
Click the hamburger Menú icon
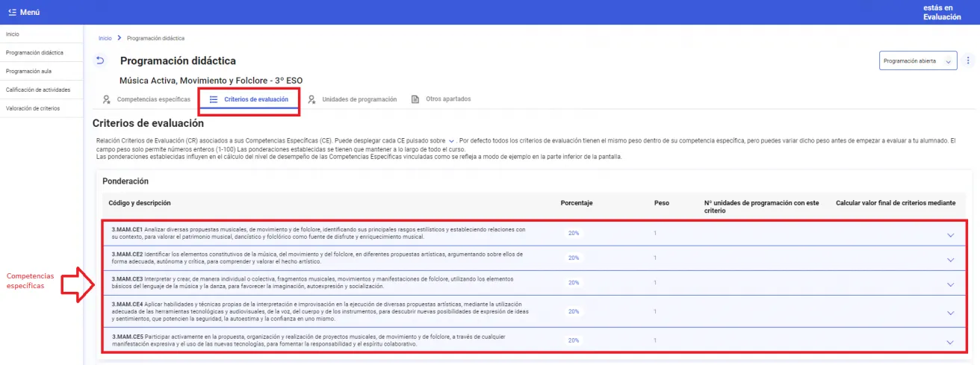click(x=11, y=13)
